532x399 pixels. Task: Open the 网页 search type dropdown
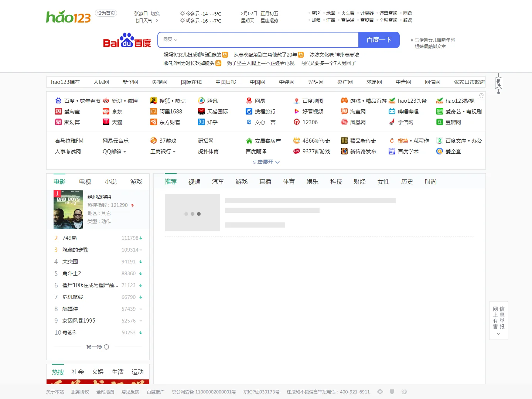[x=170, y=40]
